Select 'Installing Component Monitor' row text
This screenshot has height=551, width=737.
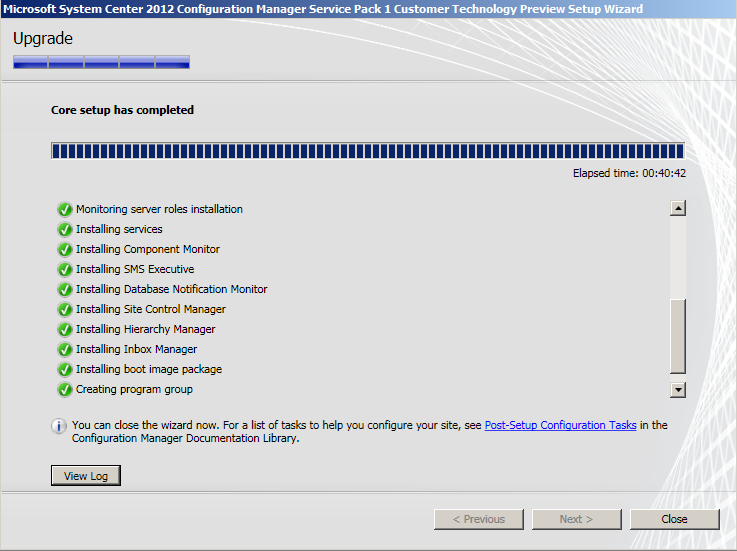148,249
